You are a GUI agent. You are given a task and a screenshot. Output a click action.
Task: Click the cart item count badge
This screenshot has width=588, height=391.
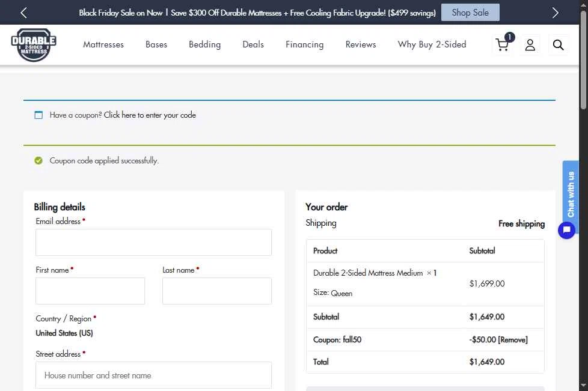(x=510, y=37)
